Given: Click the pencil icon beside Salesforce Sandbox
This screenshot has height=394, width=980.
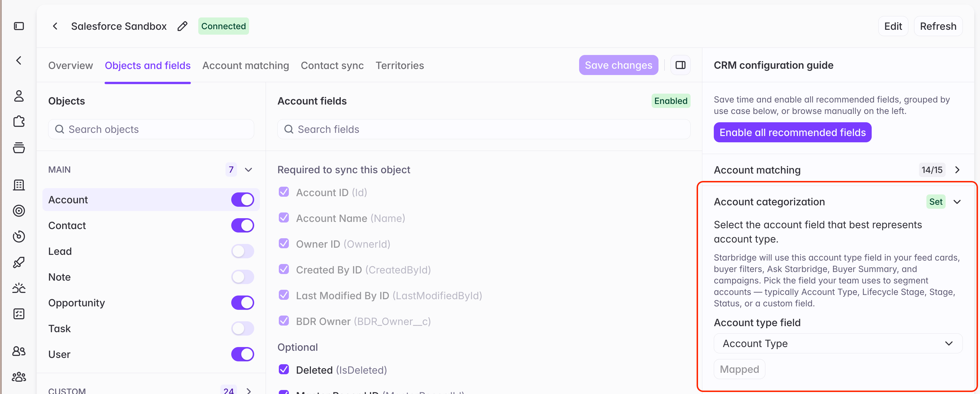Looking at the screenshot, I should pyautogui.click(x=182, y=26).
